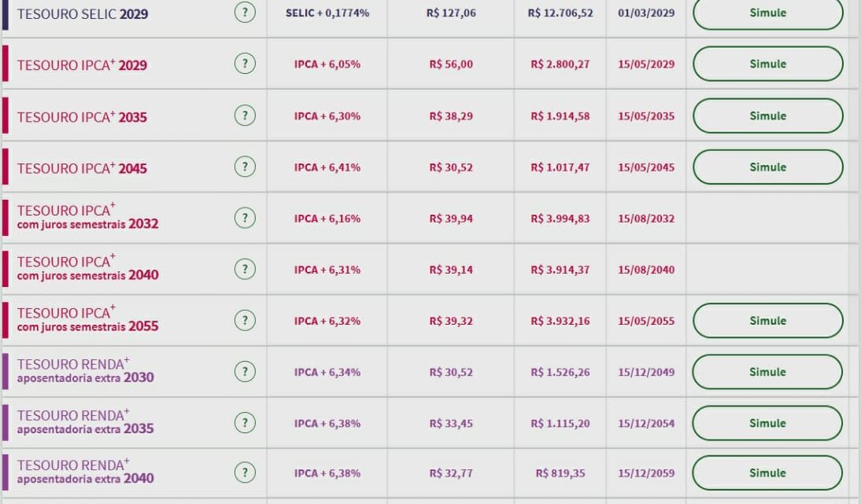This screenshot has height=504, width=861.
Task: Simulate Renda+ aposentadoria extra 2035
Action: [x=767, y=423]
